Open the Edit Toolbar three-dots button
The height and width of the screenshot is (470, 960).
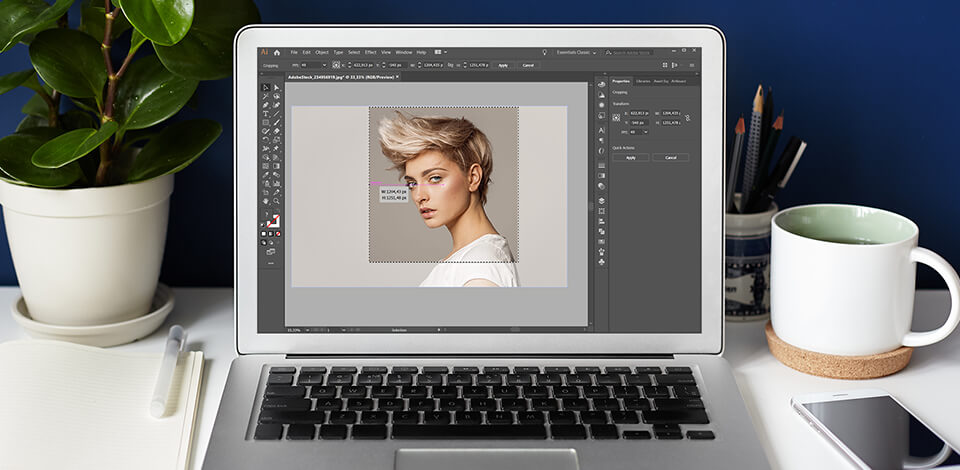[271, 263]
